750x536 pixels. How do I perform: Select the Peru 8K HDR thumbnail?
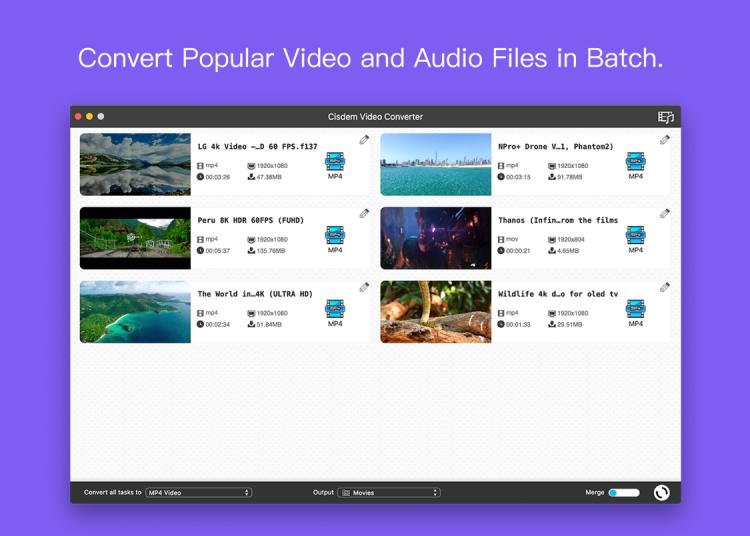click(x=135, y=238)
